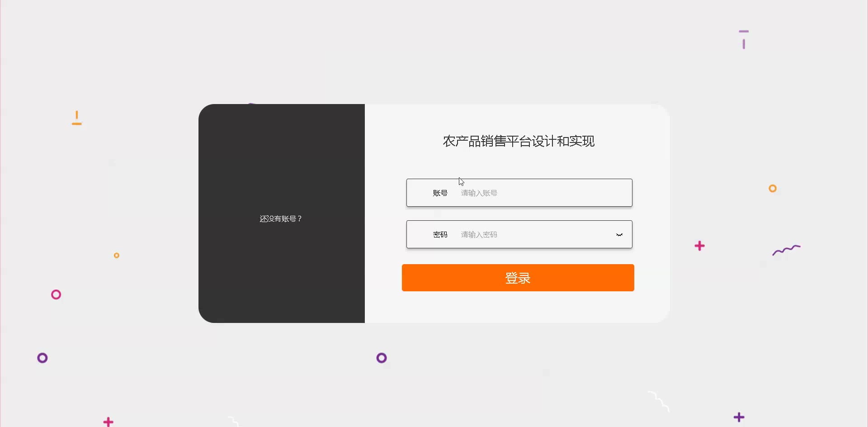
Task: Click the 农产品销售平台设计和实现 title
Action: (519, 141)
